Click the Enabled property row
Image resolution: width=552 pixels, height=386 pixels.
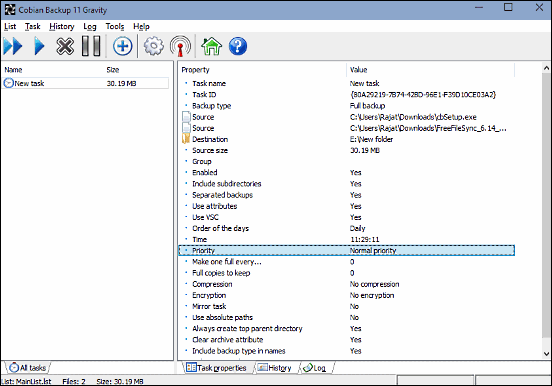click(x=347, y=173)
